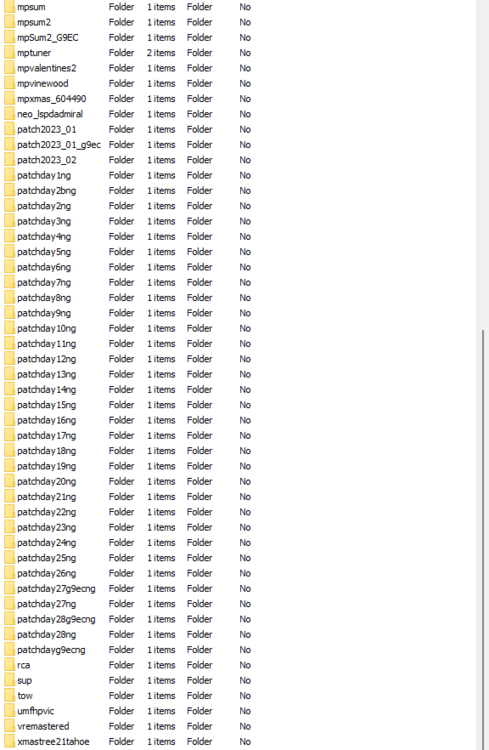This screenshot has height=750, width=489.
Task: Click the patchday17ng folder icon
Action: [9, 436]
